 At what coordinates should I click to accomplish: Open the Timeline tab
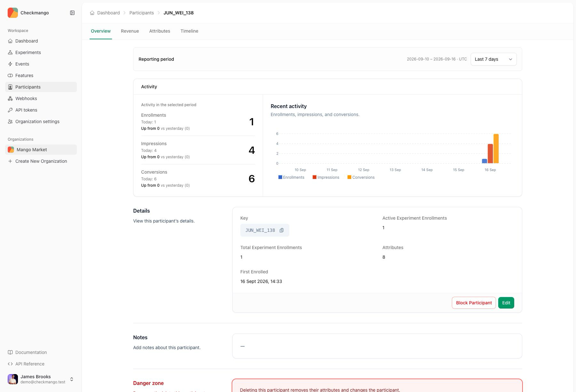[x=189, y=31]
